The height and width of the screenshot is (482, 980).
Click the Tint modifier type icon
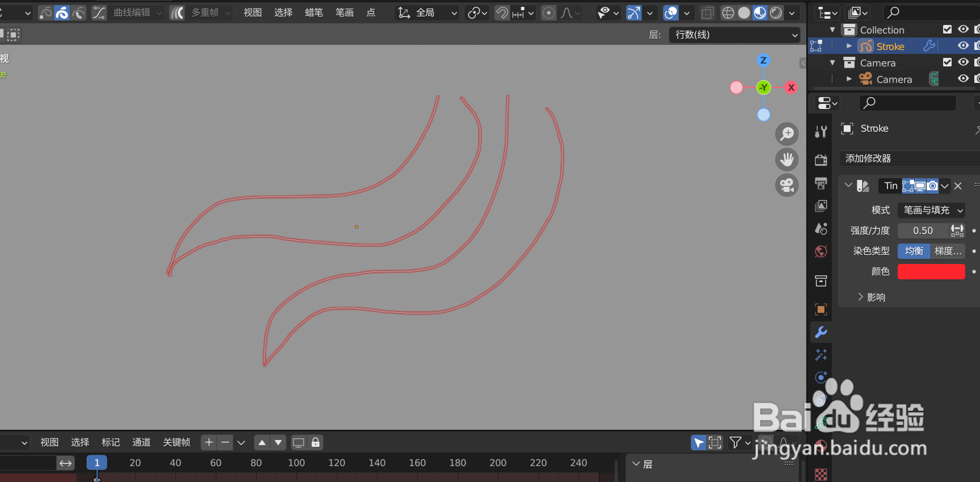pyautogui.click(x=863, y=186)
